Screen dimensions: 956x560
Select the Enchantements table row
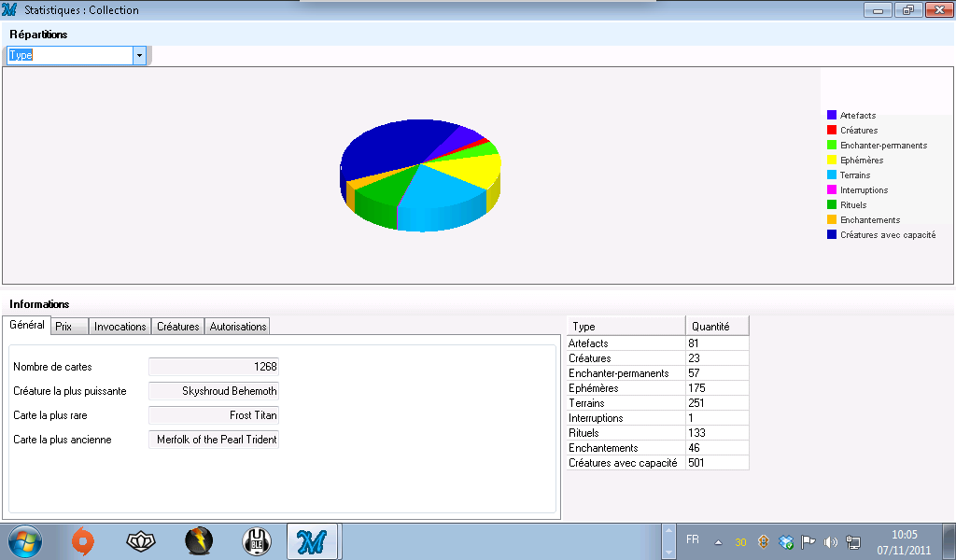(x=658, y=448)
